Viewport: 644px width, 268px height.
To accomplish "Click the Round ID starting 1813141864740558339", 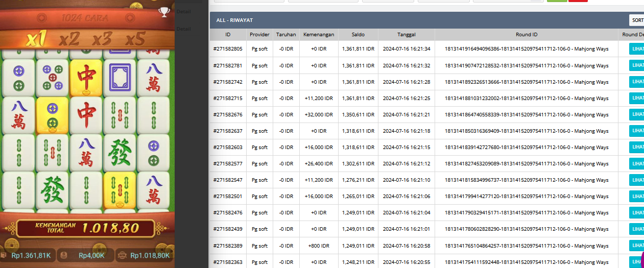I will [527, 115].
